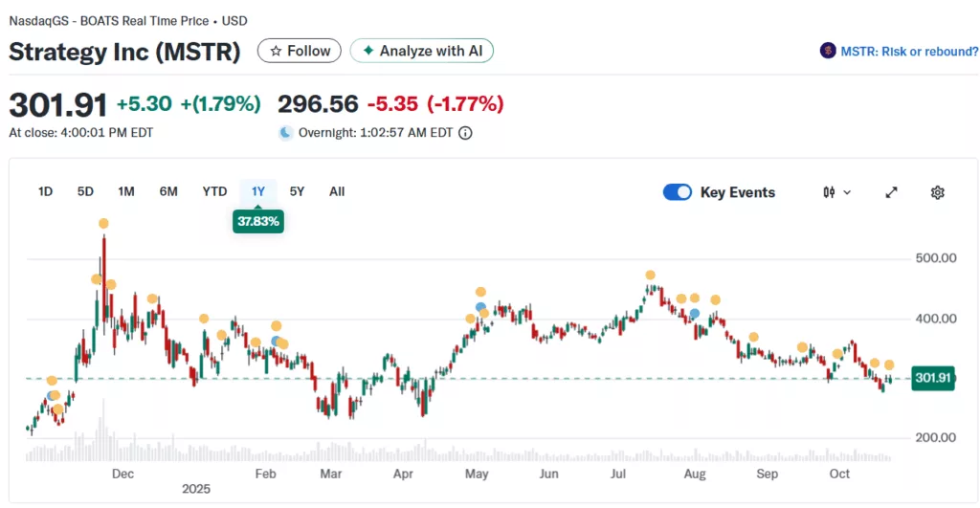The width and height of the screenshot is (980, 508).
Task: Select the 1D time range
Action: pyautogui.click(x=45, y=191)
